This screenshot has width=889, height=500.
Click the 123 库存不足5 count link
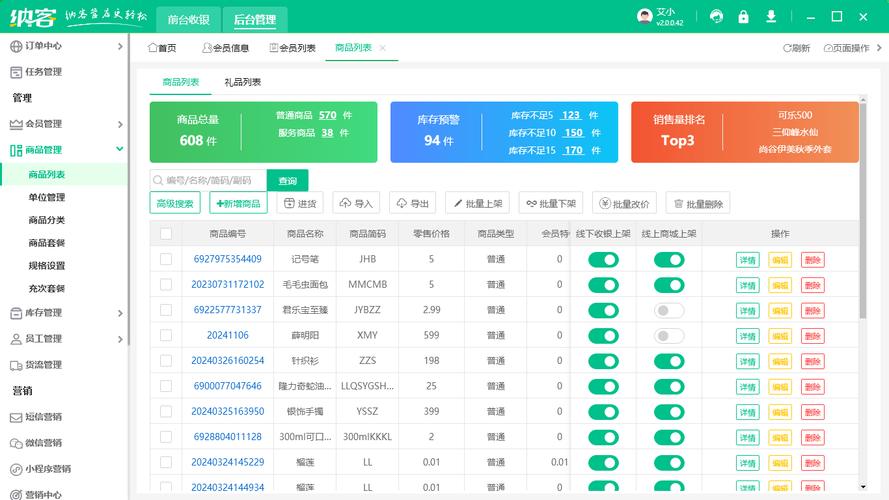click(570, 115)
